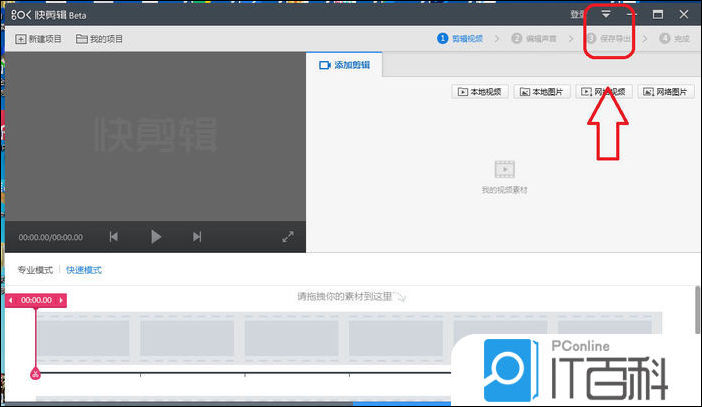Image resolution: width=702 pixels, height=407 pixels.
Task: Click the 登录 login link
Action: click(x=577, y=15)
